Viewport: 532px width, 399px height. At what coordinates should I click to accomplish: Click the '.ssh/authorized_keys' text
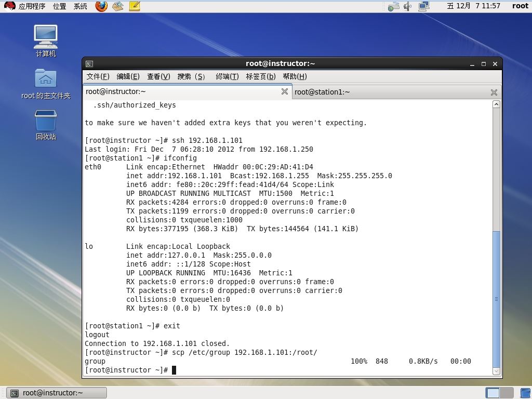(x=135, y=105)
